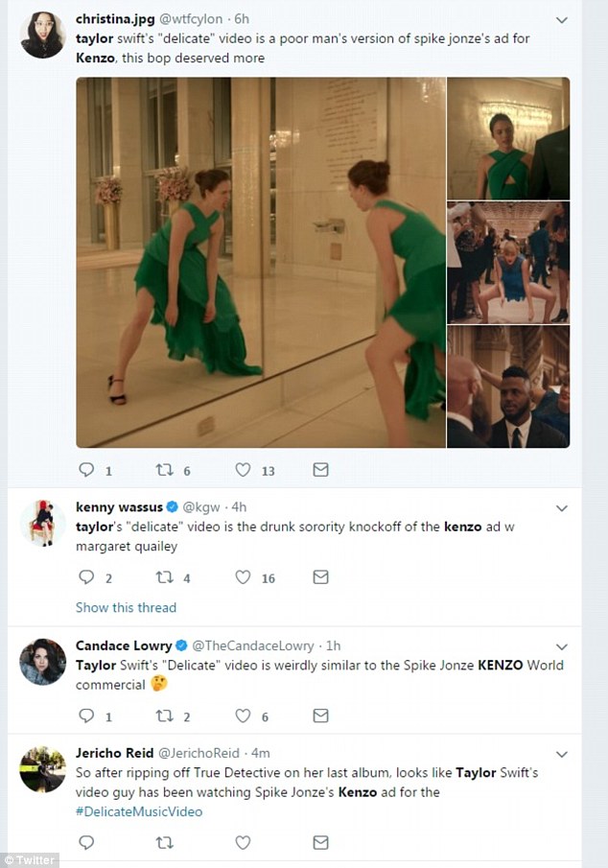Reply to christina.jpg's tweet
The height and width of the screenshot is (868, 608).
(x=86, y=470)
